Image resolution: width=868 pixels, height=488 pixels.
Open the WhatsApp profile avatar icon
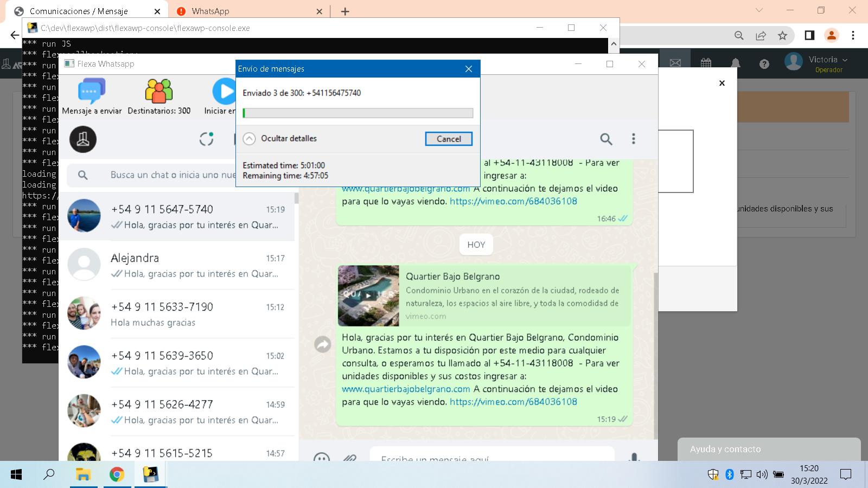[83, 139]
